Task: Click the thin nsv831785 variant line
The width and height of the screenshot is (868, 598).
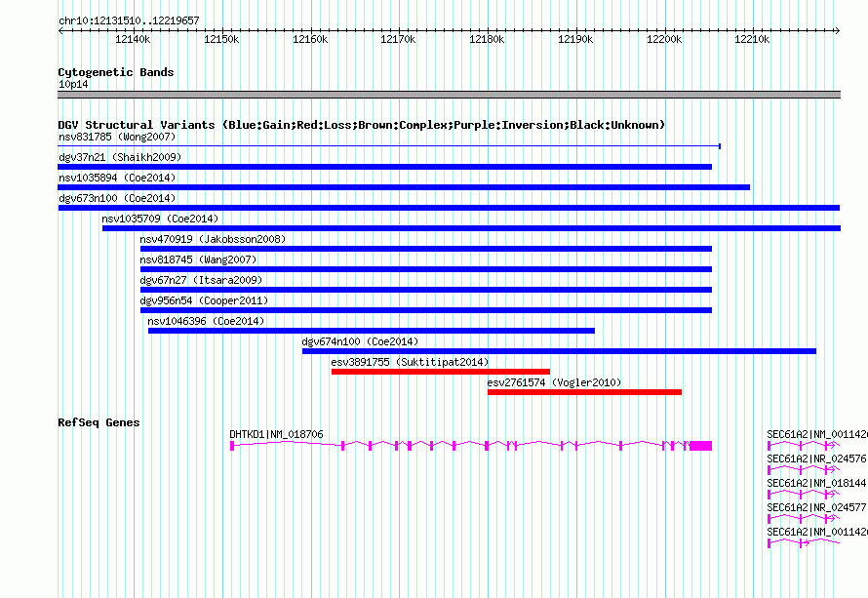Action: point(389,146)
